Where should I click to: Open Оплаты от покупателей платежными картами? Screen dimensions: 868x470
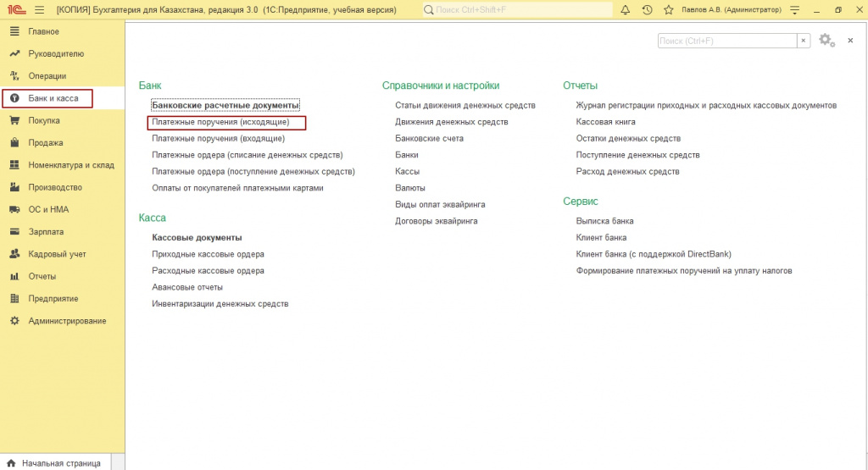click(237, 188)
